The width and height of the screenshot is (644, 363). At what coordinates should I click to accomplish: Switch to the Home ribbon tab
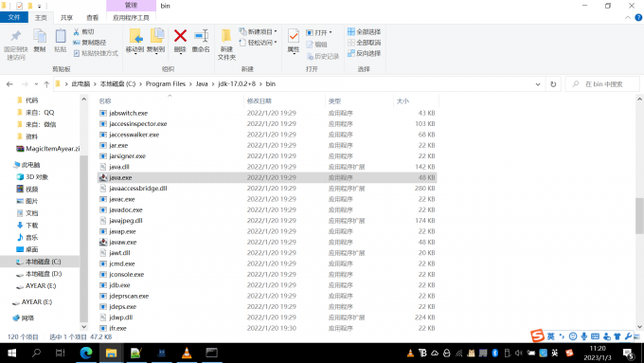[41, 17]
